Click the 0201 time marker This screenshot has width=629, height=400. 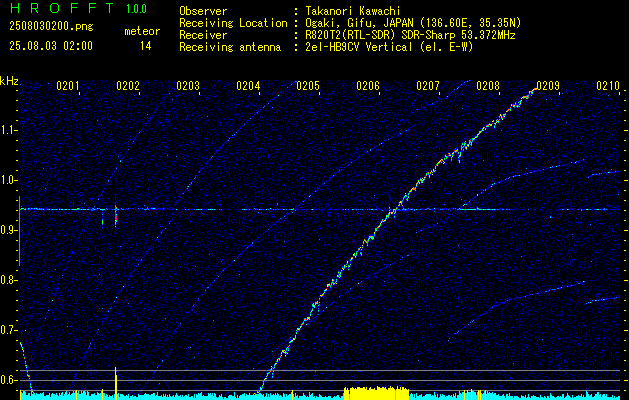68,85
